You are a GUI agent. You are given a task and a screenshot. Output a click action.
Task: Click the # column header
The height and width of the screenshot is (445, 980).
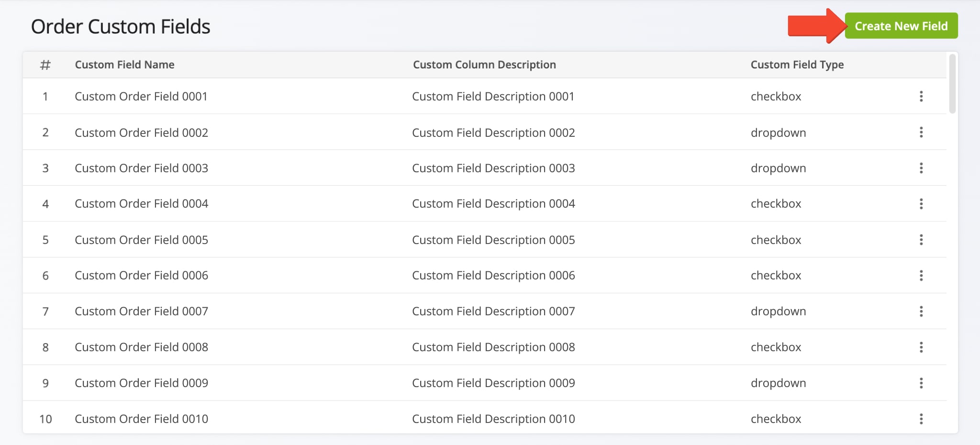click(45, 65)
